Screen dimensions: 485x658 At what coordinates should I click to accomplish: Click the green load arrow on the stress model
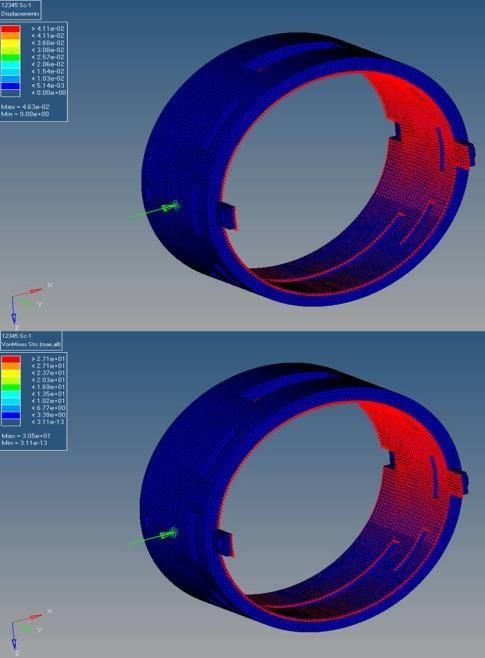pyautogui.click(x=153, y=537)
